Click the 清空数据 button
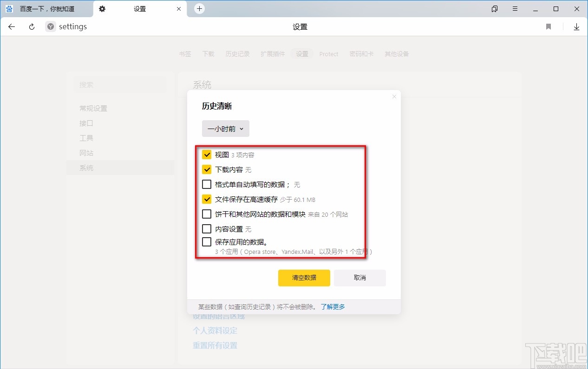Image resolution: width=588 pixels, height=369 pixels. tap(304, 278)
